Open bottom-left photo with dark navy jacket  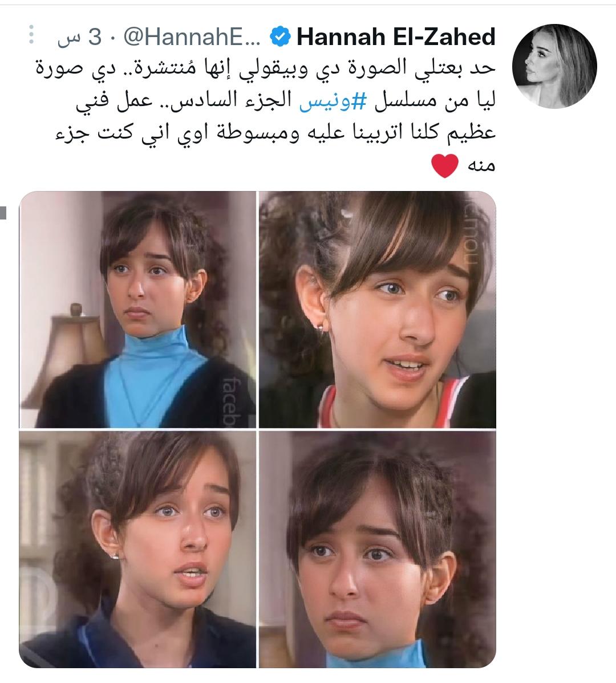137,549
